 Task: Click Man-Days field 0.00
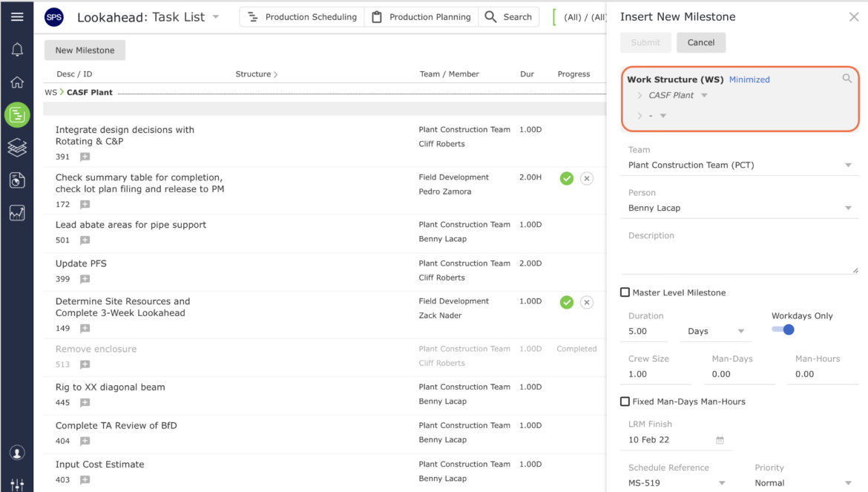tap(740, 374)
